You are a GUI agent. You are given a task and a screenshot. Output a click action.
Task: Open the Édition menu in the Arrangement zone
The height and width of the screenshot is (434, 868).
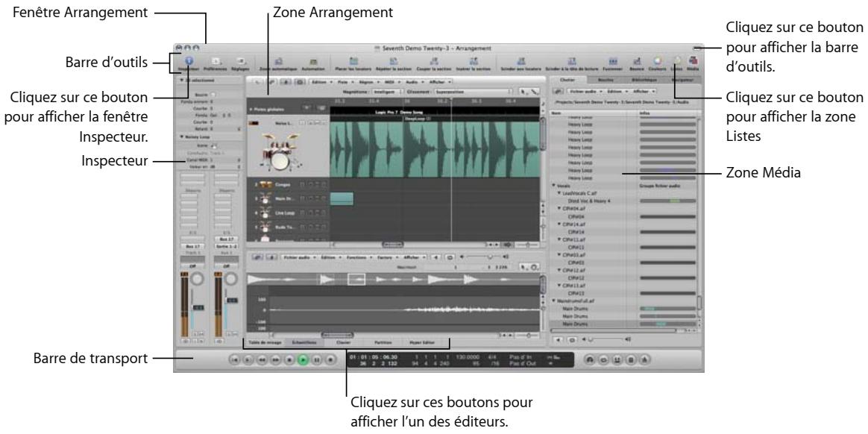click(320, 81)
